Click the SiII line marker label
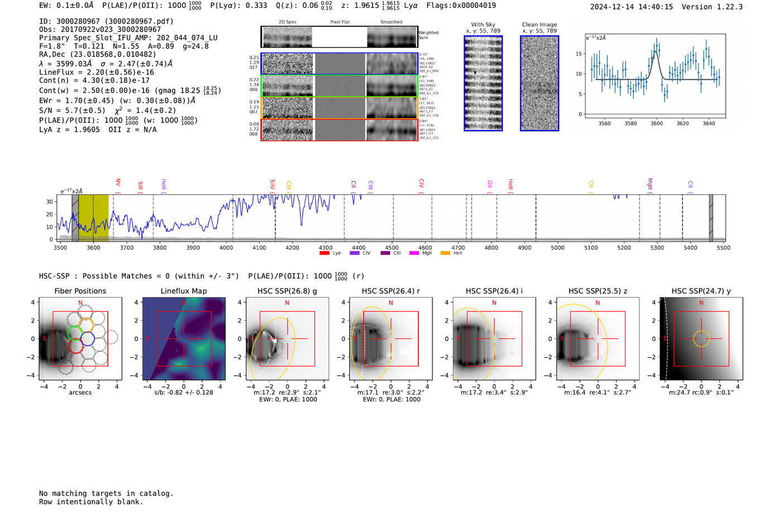782x532 pixels. (140, 185)
